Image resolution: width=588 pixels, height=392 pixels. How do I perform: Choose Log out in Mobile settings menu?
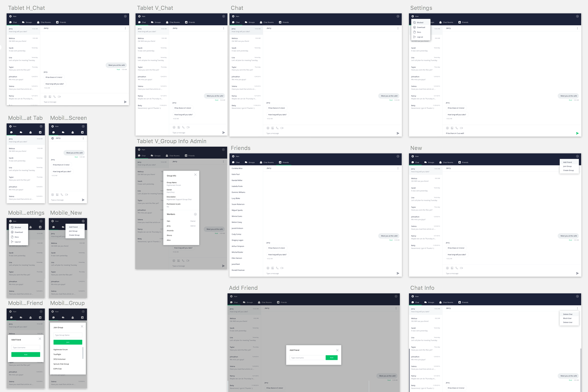[x=18, y=242]
